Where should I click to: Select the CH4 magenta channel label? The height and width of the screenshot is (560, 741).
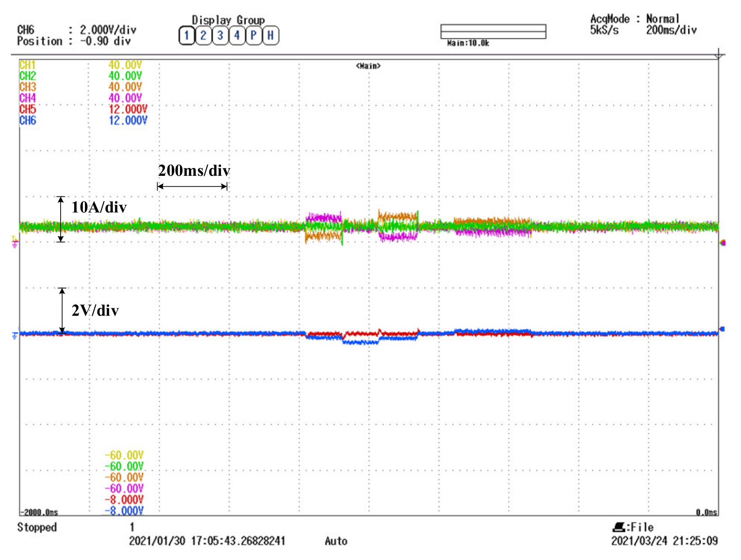click(x=27, y=98)
